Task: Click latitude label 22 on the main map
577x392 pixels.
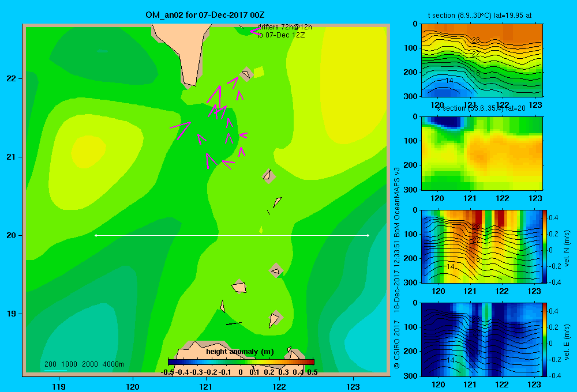Action: 11,78
